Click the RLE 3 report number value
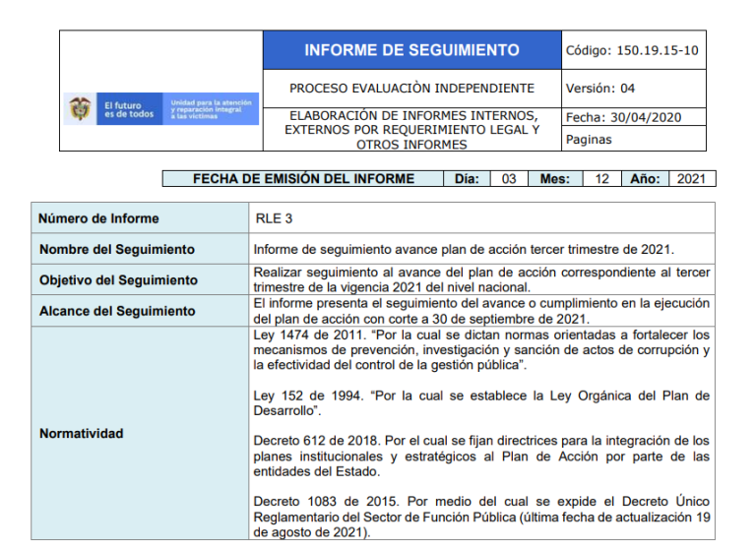The height and width of the screenshot is (549, 756). 273,218
